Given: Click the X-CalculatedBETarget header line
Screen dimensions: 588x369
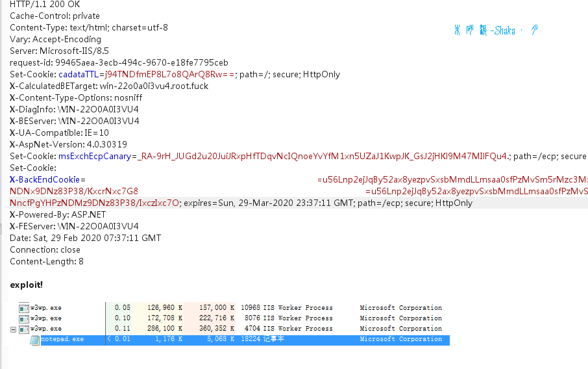Looking at the screenshot, I should (x=109, y=86).
